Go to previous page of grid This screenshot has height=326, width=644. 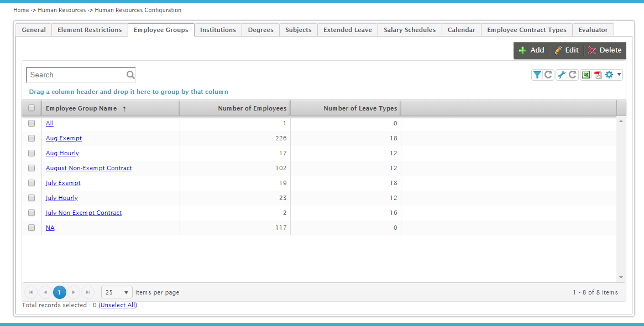pyautogui.click(x=45, y=292)
